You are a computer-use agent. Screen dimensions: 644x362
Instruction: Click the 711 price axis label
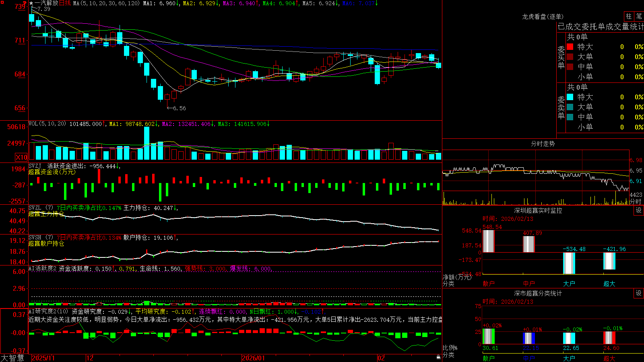[20, 40]
